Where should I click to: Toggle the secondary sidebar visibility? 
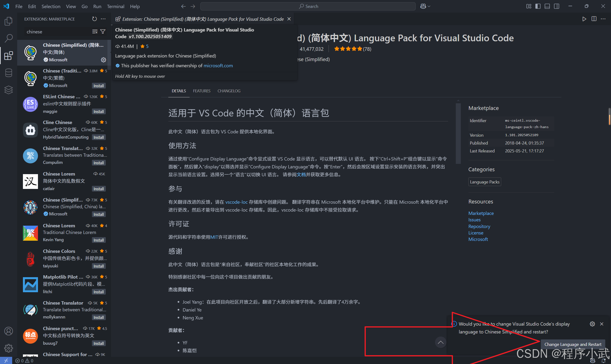click(x=556, y=6)
